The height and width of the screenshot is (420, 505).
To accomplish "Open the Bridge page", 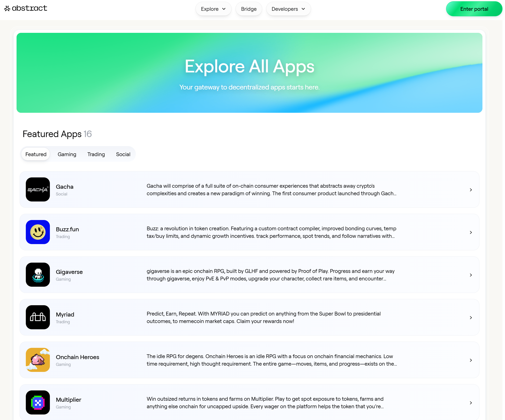I will tap(249, 9).
